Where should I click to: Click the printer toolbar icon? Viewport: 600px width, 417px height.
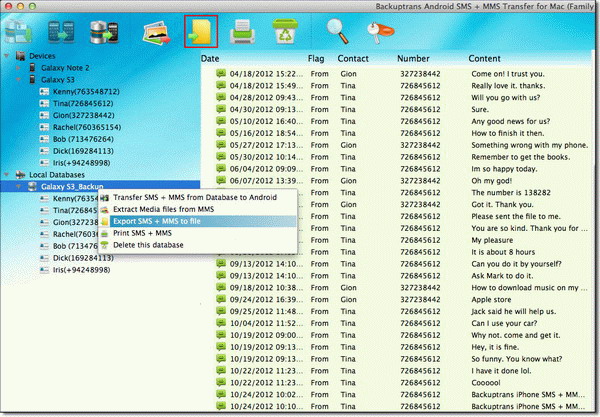[x=242, y=31]
